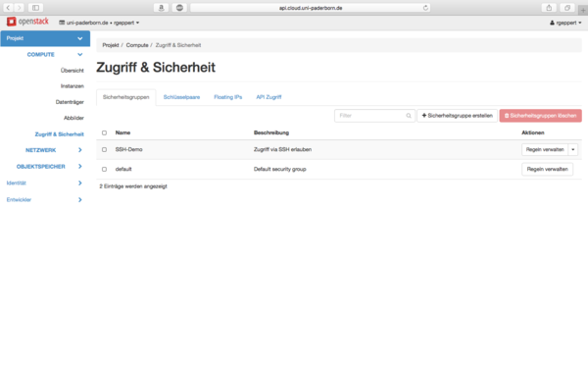
Task: Click 'Default security group' description
Action: coord(279,169)
